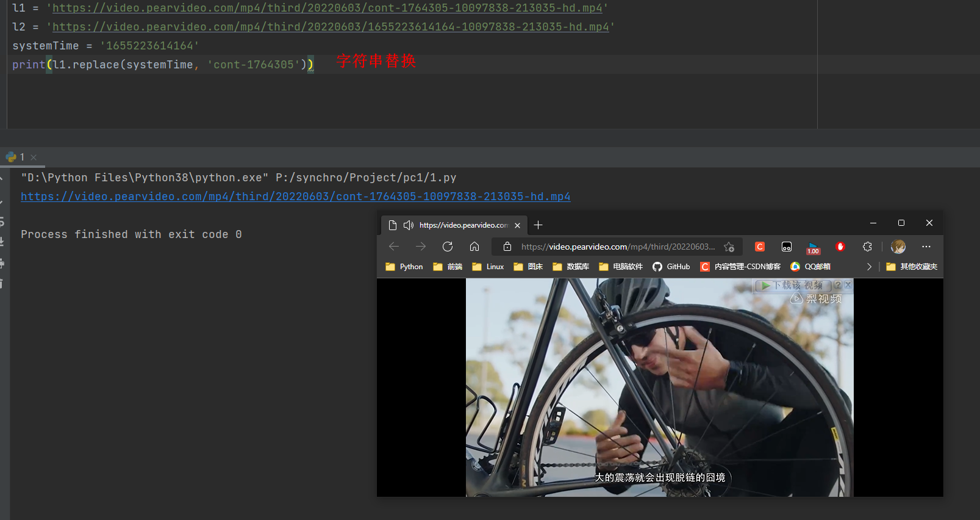
Task: Close the browser window
Action: pos(929,223)
